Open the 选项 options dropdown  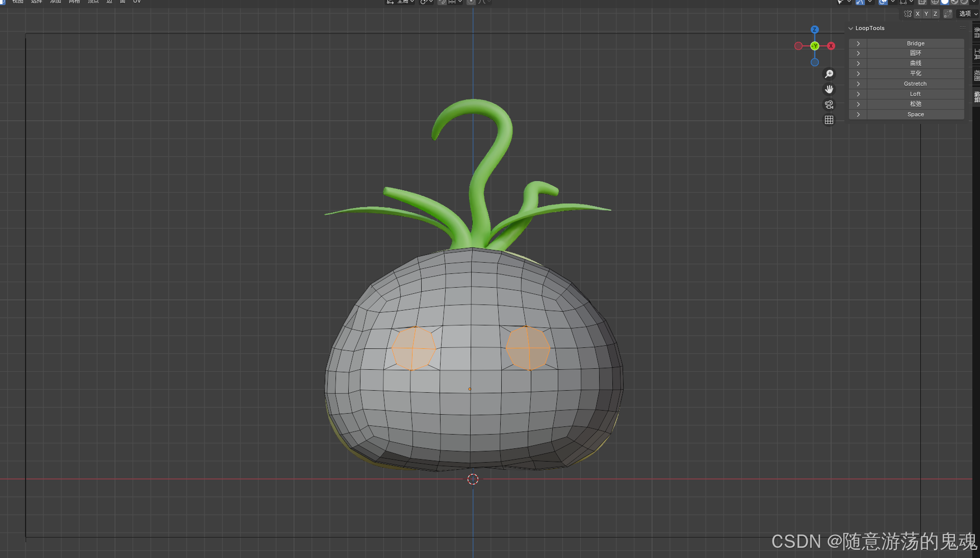click(x=967, y=14)
